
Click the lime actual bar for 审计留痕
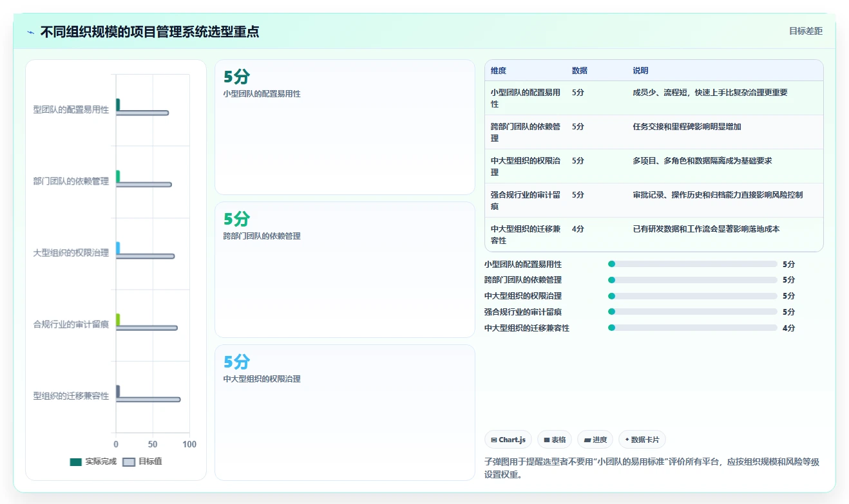[118, 319]
